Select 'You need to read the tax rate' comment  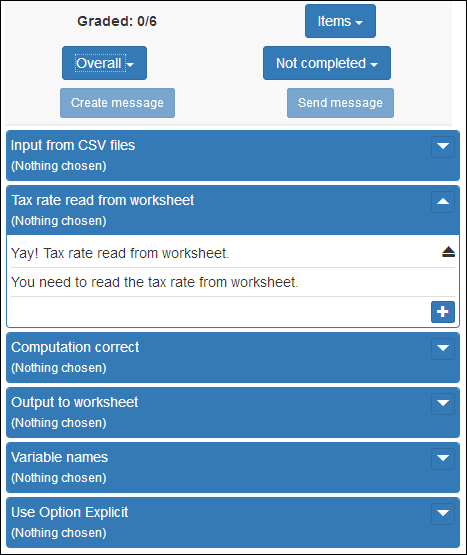pos(155,282)
